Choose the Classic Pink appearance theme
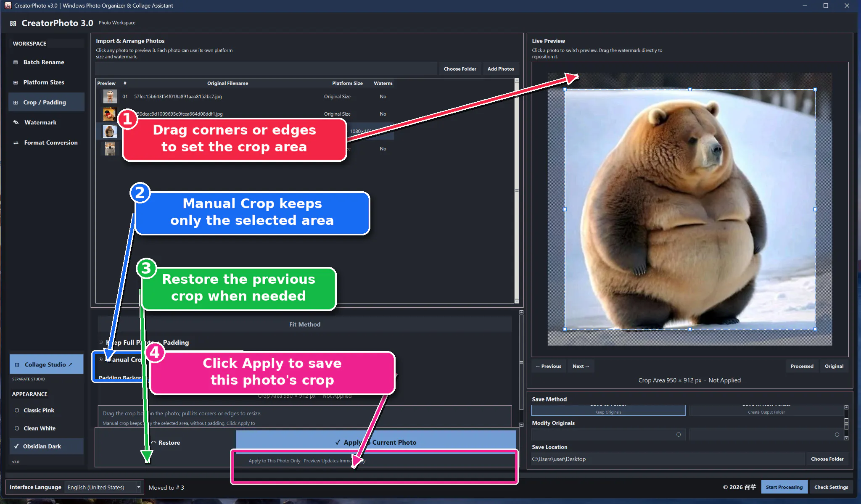This screenshot has height=504, width=861. (46, 410)
